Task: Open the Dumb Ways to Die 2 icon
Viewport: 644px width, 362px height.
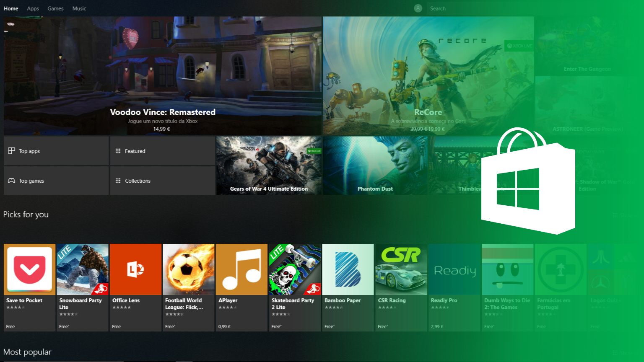Action: [x=507, y=269]
